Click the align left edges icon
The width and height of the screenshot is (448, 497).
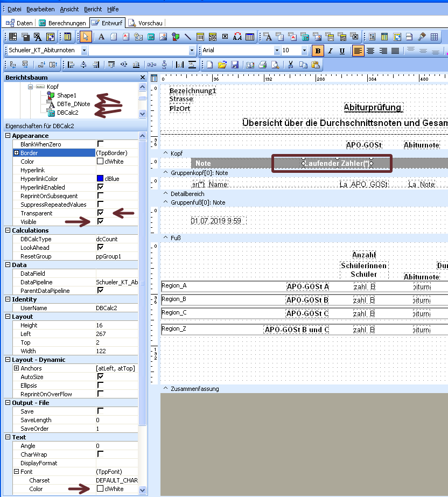(x=71, y=65)
